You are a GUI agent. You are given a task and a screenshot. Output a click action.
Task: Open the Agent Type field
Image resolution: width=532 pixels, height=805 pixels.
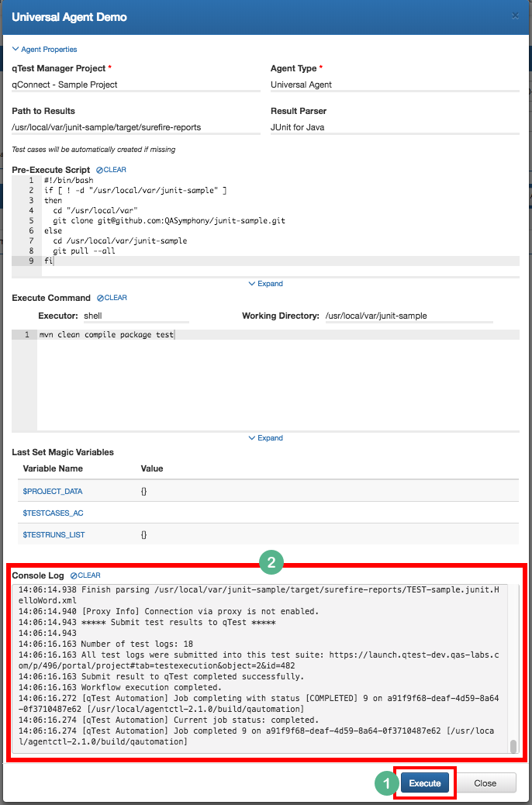396,85
